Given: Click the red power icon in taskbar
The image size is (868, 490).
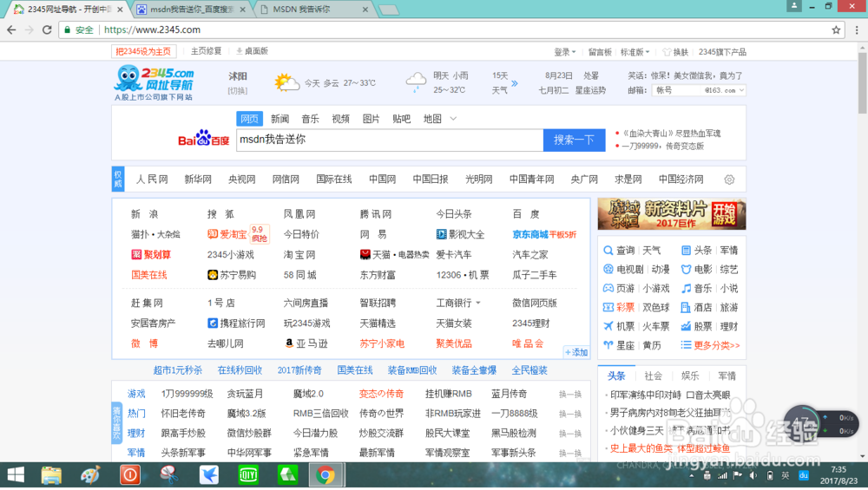Looking at the screenshot, I should [x=130, y=475].
